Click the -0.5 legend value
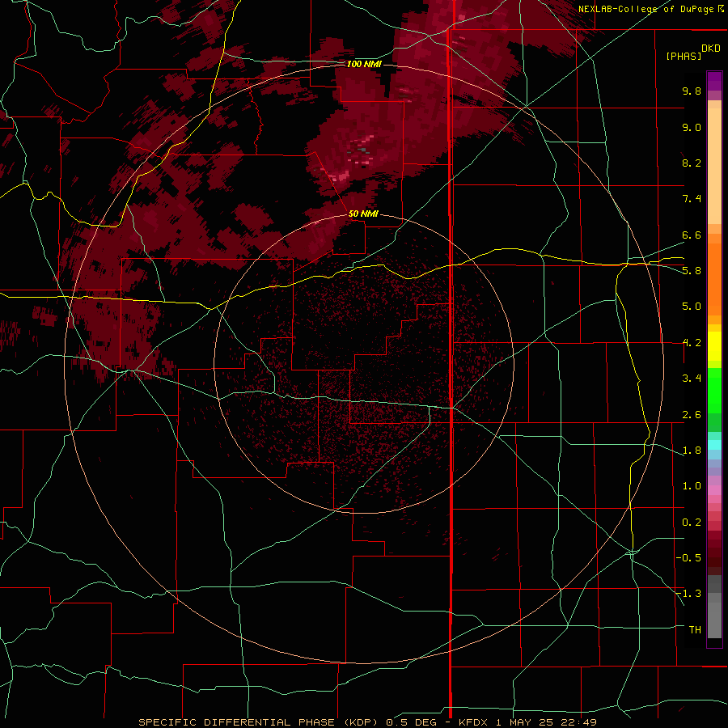Image resolution: width=728 pixels, height=728 pixels. click(x=688, y=558)
